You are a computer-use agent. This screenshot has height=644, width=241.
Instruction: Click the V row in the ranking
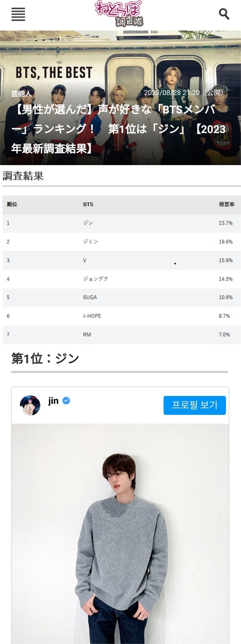122,260
